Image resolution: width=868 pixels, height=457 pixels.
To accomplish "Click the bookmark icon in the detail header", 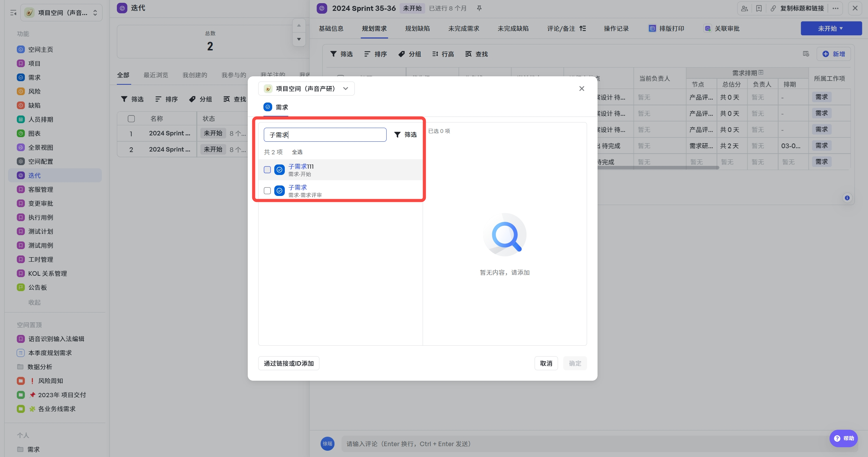I will click(x=759, y=8).
